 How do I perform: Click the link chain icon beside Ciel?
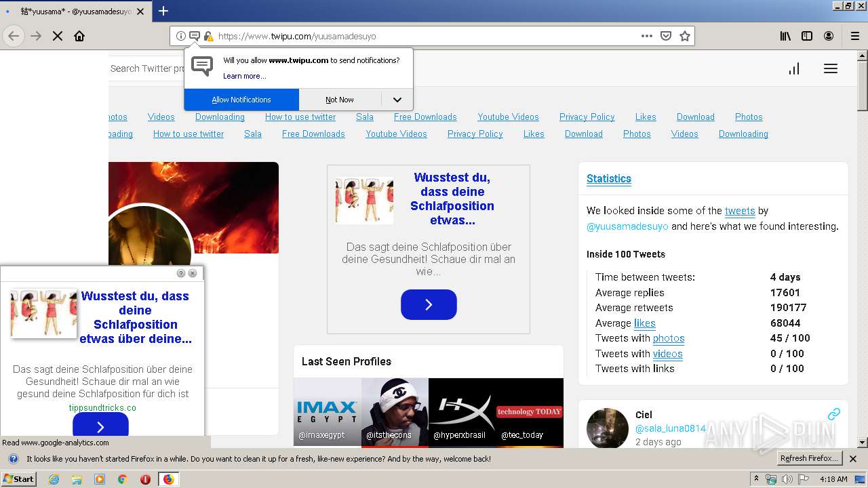click(834, 414)
